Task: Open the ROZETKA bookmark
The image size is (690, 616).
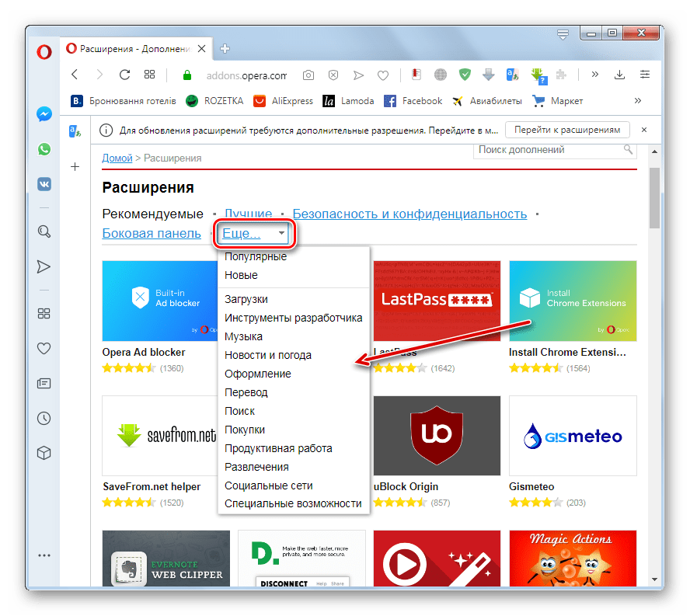Action: point(214,101)
